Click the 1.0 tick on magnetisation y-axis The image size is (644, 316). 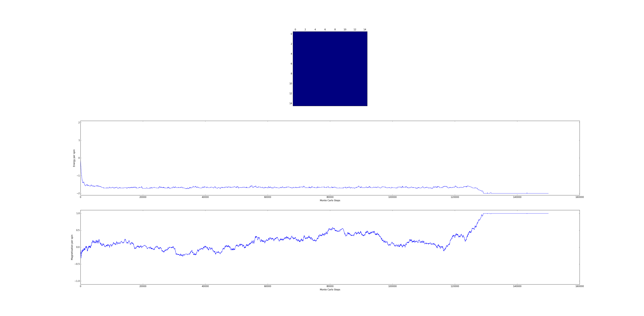pyautogui.click(x=78, y=213)
